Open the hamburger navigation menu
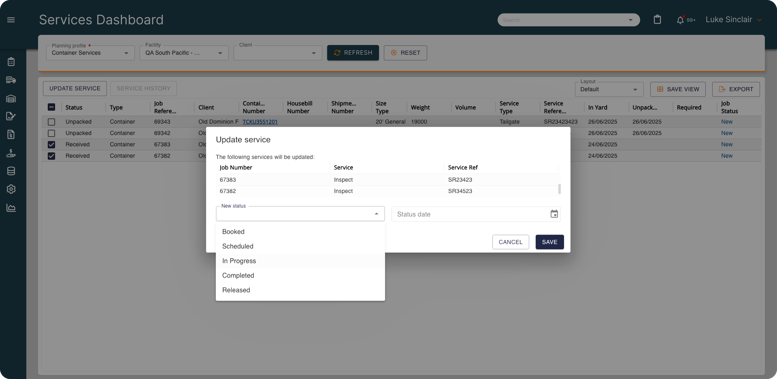 tap(11, 20)
